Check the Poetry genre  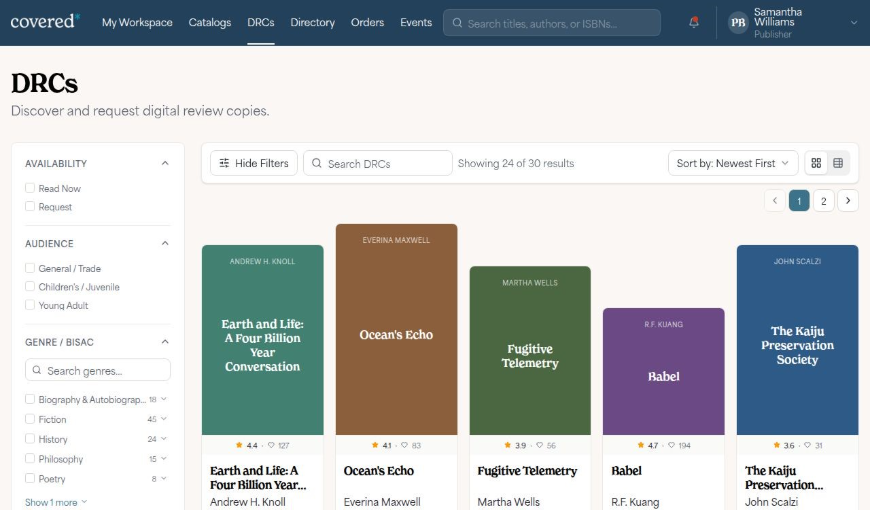coord(30,478)
